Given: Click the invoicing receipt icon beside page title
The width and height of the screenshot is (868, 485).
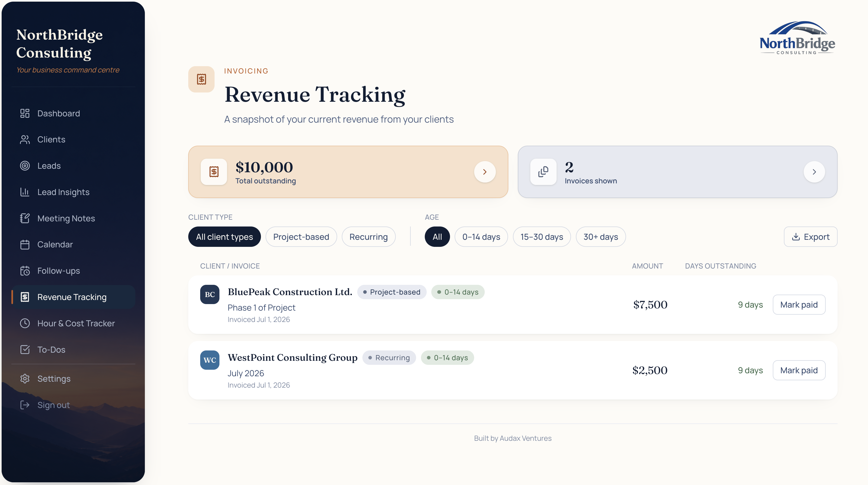Looking at the screenshot, I should click(x=202, y=79).
